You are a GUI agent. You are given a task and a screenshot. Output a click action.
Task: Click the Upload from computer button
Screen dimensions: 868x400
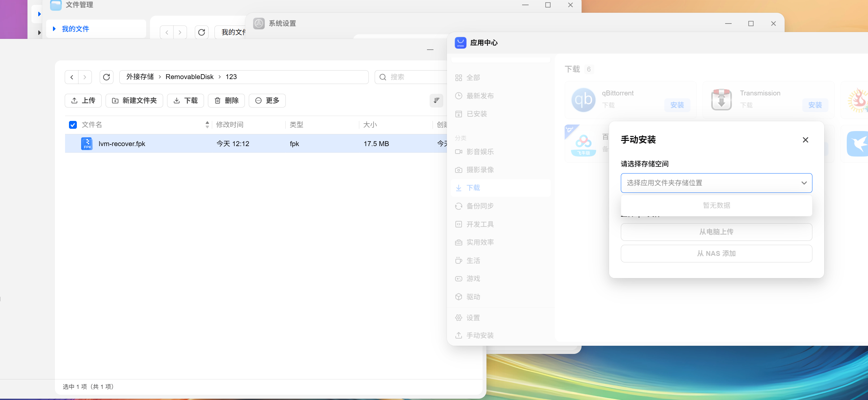coord(716,232)
